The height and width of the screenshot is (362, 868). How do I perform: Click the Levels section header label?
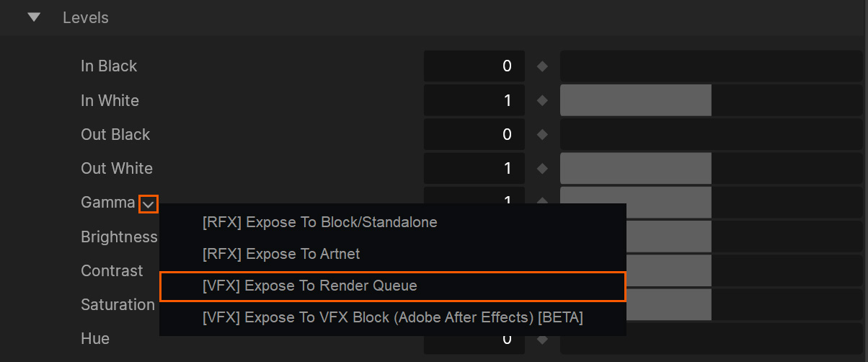pyautogui.click(x=86, y=17)
